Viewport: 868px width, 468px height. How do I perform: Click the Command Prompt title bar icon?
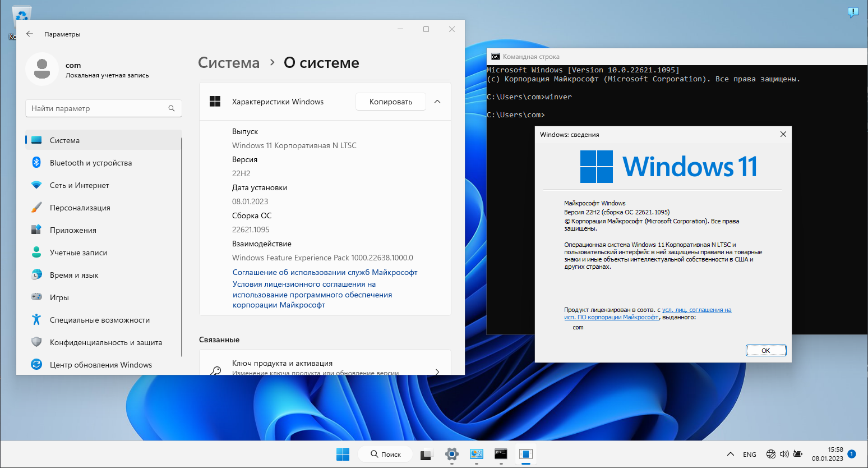[x=495, y=57]
